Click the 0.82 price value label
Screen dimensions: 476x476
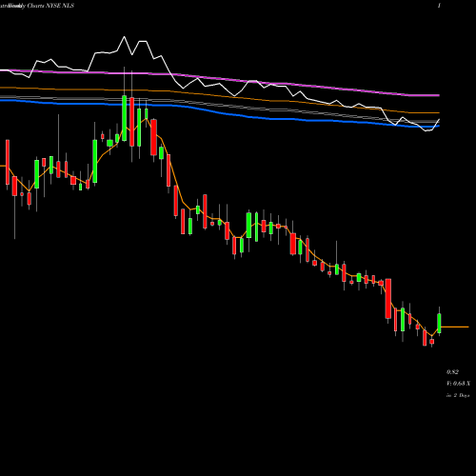coord(452,372)
